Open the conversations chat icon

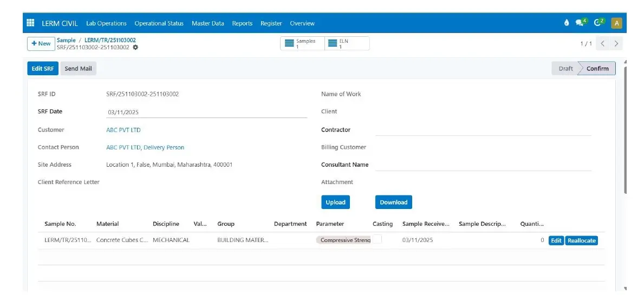click(x=580, y=23)
